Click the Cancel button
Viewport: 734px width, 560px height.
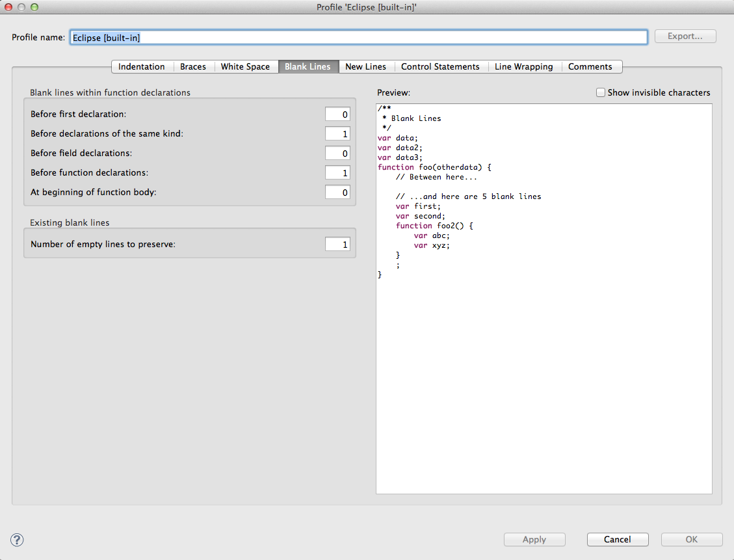(x=617, y=539)
